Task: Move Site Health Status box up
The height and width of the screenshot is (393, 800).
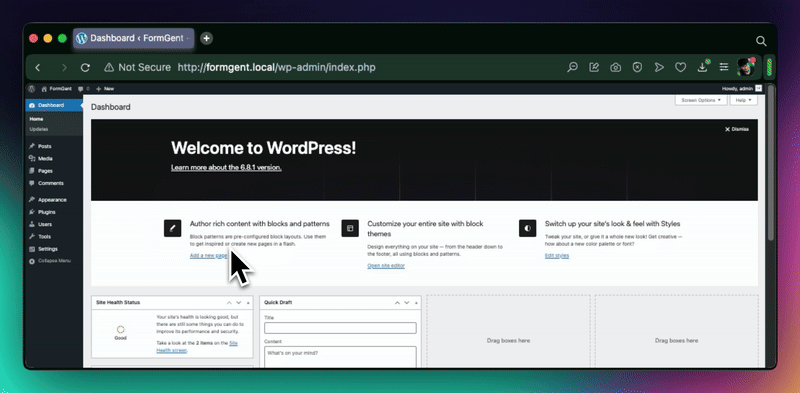Action: tap(230, 303)
